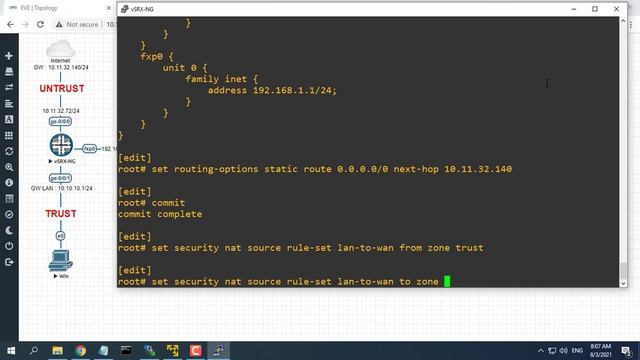This screenshot has width=640, height=360.
Task: Click terminal scrollbar up arrow
Action: click(623, 20)
